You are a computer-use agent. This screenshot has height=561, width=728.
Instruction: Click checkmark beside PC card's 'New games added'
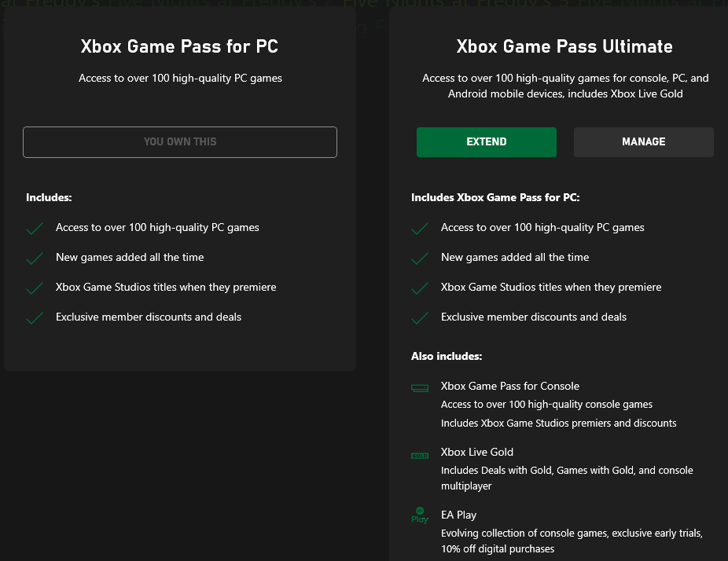(35, 258)
